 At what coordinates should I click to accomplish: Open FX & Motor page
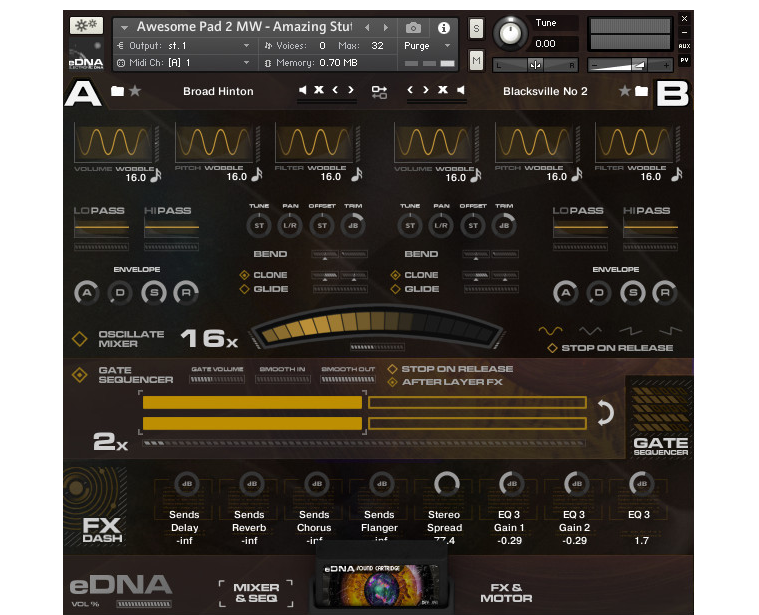506,593
